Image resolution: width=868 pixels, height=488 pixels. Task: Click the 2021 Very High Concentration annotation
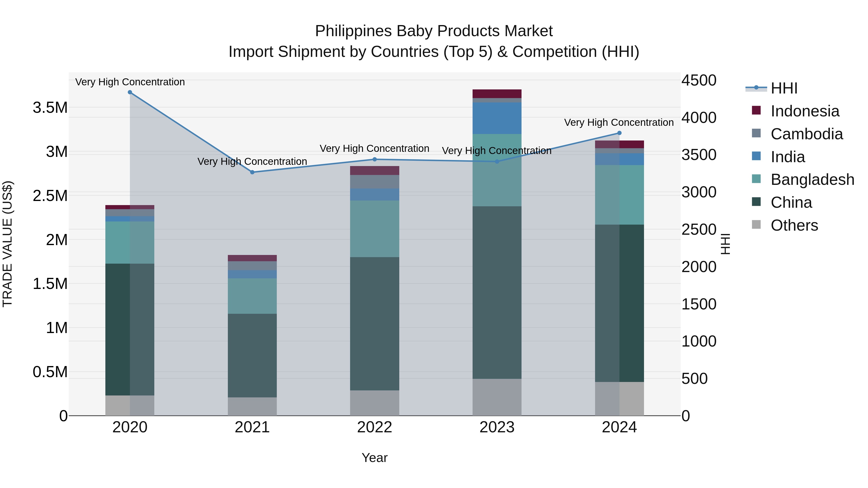click(252, 161)
